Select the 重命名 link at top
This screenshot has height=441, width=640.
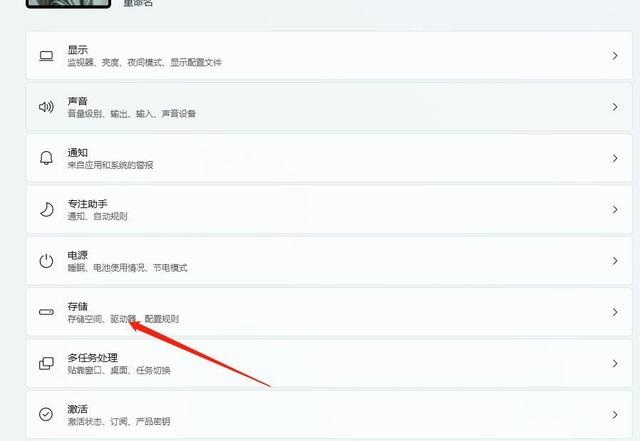coord(138,3)
